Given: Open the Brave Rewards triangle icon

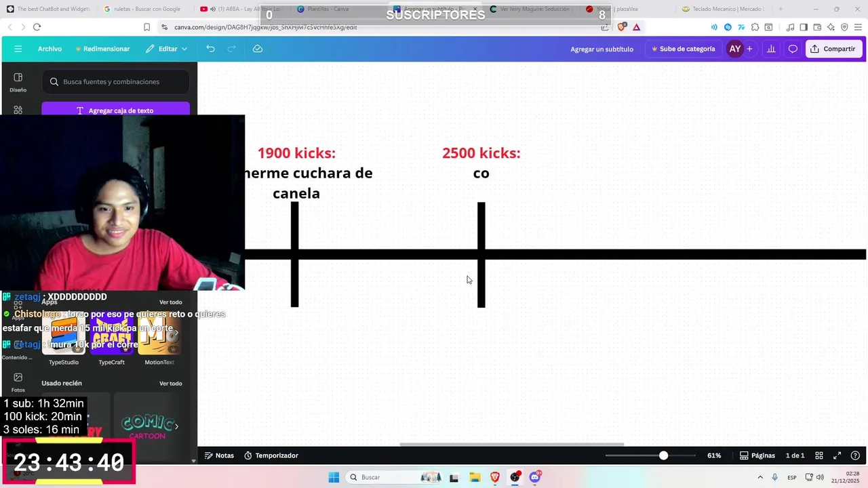Looking at the screenshot, I should point(636,27).
